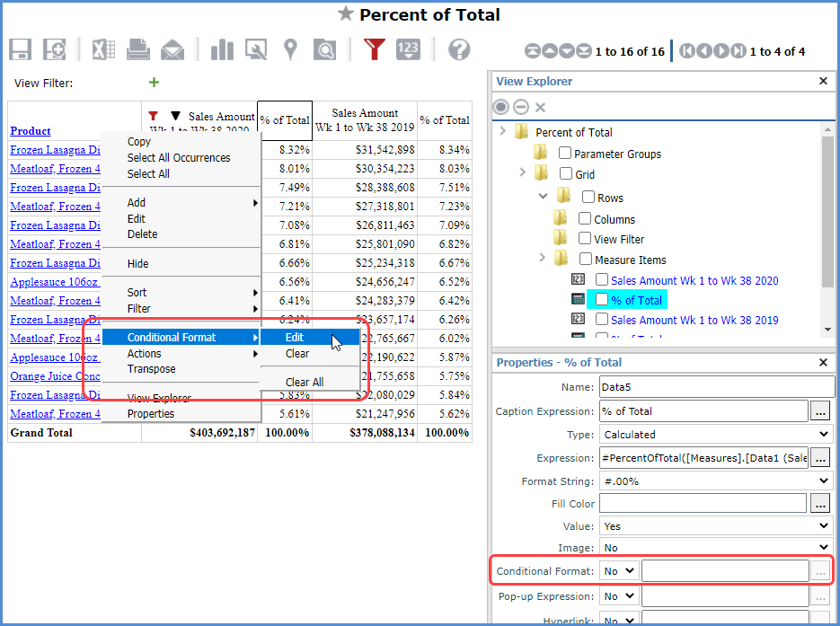Image resolution: width=840 pixels, height=626 pixels.
Task: Tick the Columns checkbox in View Explorer
Action: tap(585, 219)
